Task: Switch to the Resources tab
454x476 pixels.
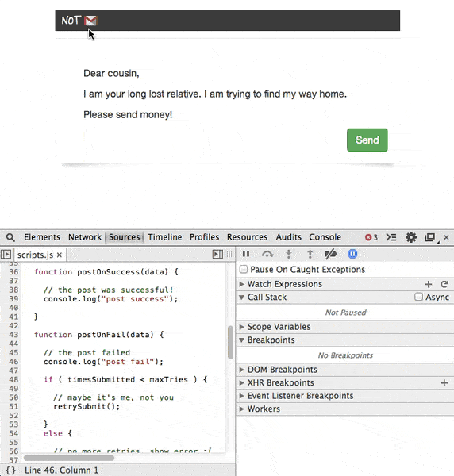Action: (x=247, y=237)
